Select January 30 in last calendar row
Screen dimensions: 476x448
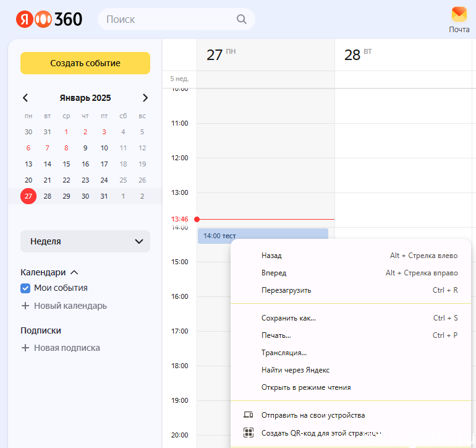pos(85,196)
